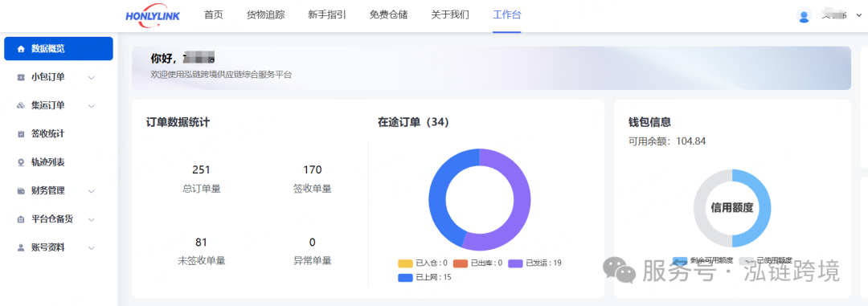Open the 关于我们 page
Screen dimensions: 868x306
click(450, 15)
